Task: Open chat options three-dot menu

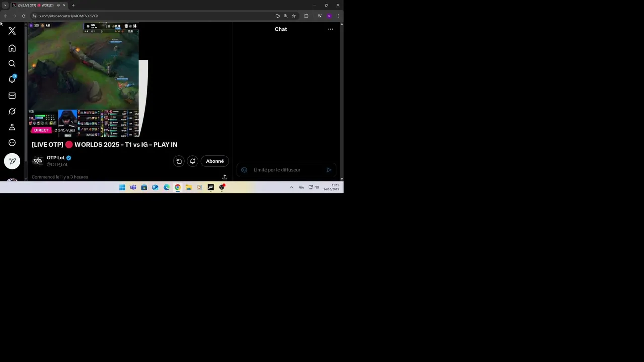Action: click(x=330, y=29)
